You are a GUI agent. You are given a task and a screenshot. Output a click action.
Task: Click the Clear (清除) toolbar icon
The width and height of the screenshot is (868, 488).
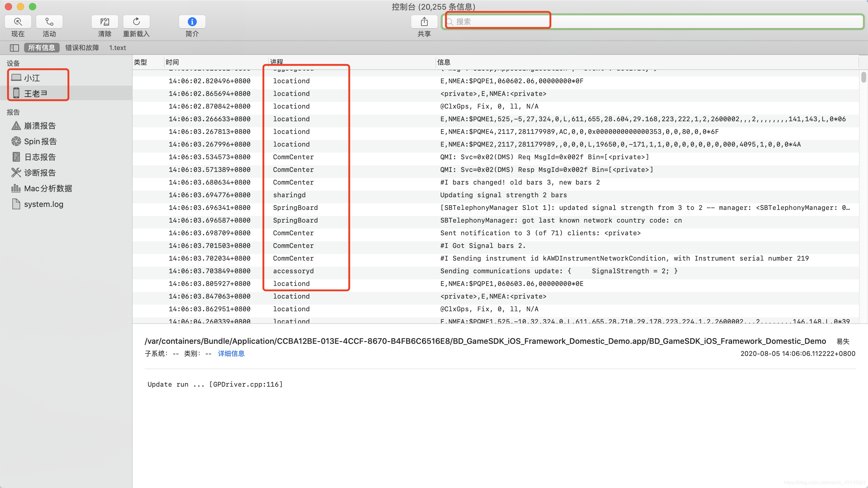point(105,22)
